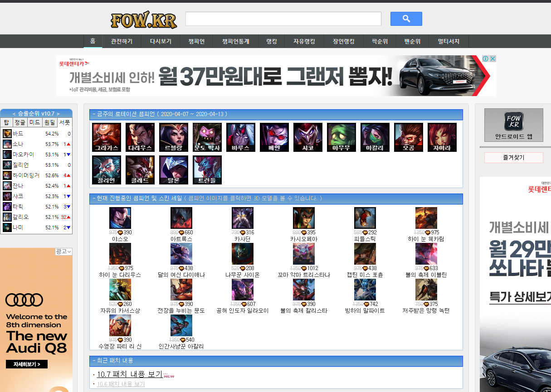Image resolution: width=551 pixels, height=392 pixels.
Task: Click 바루스 rotation champion icon
Action: click(x=241, y=137)
